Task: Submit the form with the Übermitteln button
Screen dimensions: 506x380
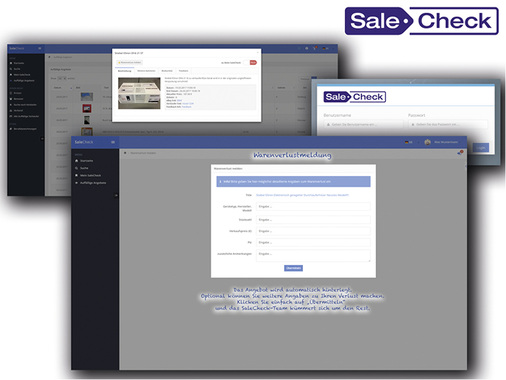Action: point(293,268)
